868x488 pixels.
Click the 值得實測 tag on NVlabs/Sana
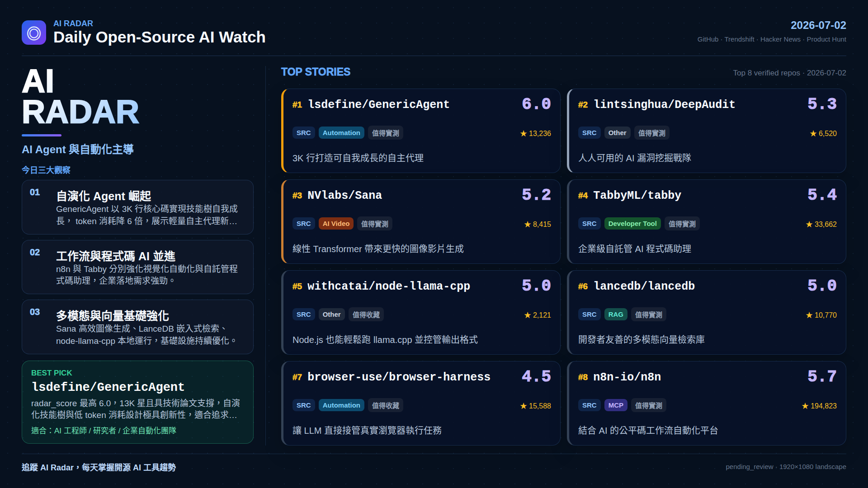(x=375, y=224)
